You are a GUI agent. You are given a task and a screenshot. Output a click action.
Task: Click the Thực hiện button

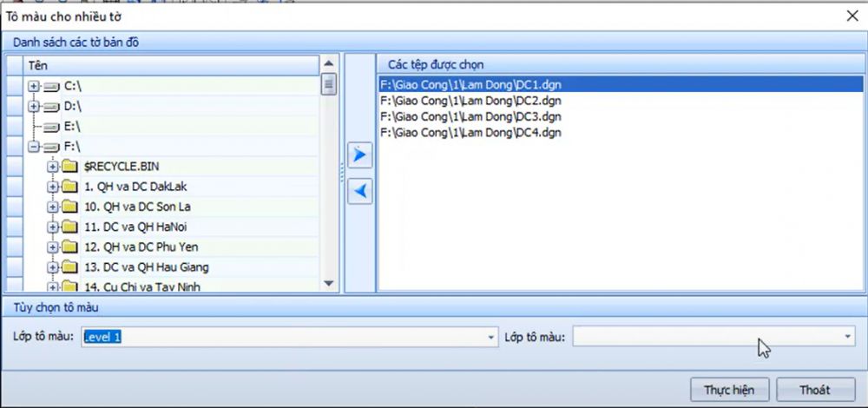point(729,390)
